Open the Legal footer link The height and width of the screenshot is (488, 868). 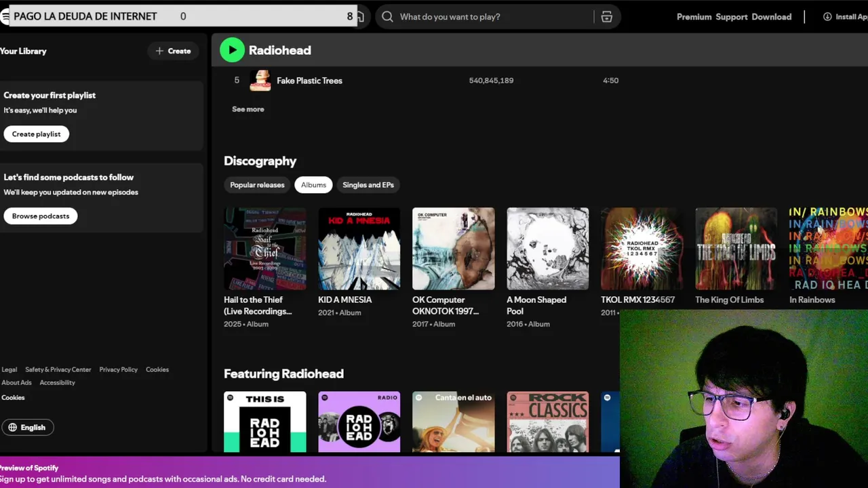point(9,370)
